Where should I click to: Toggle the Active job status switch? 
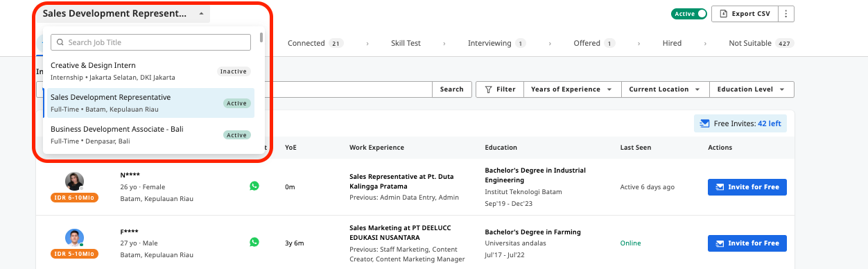click(x=688, y=14)
